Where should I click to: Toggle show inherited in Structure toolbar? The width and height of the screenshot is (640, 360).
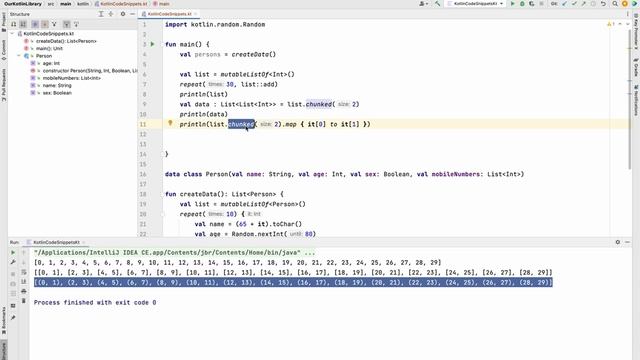click(54, 24)
